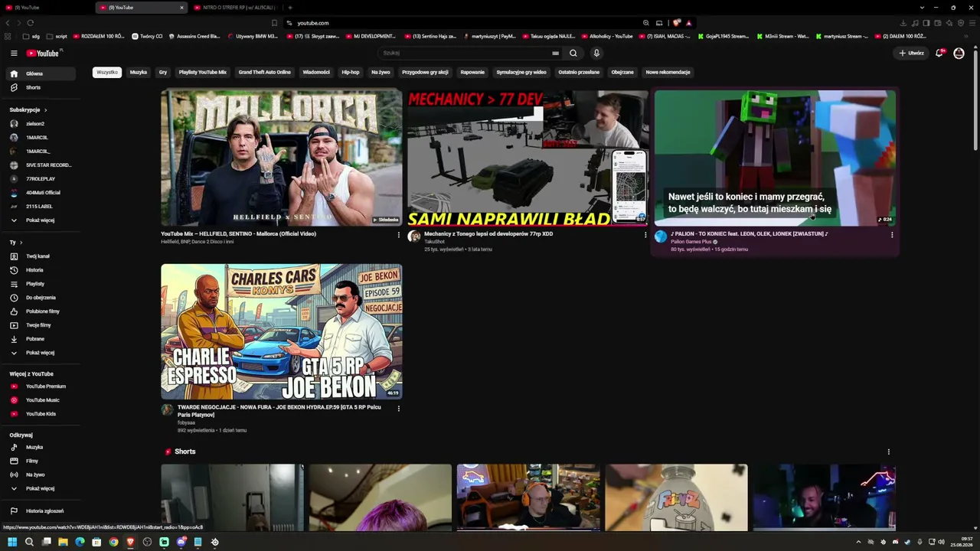Open YouTube Music from the sidebar

click(x=42, y=400)
